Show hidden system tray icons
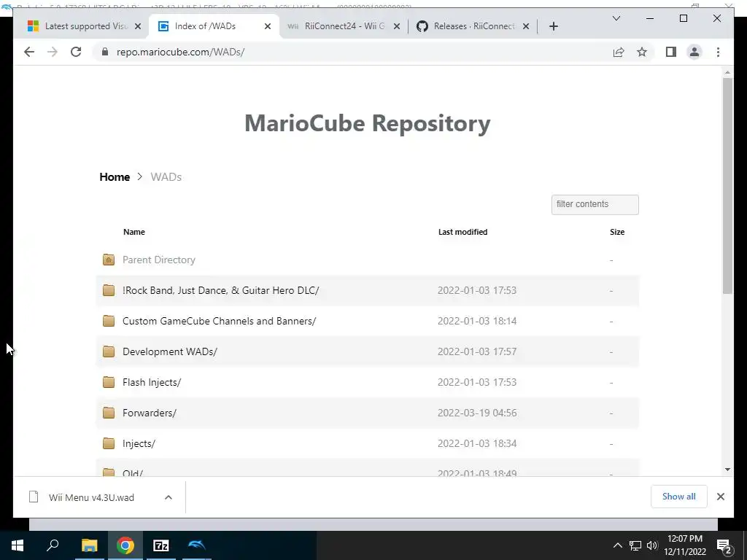The image size is (747, 560). (617, 545)
